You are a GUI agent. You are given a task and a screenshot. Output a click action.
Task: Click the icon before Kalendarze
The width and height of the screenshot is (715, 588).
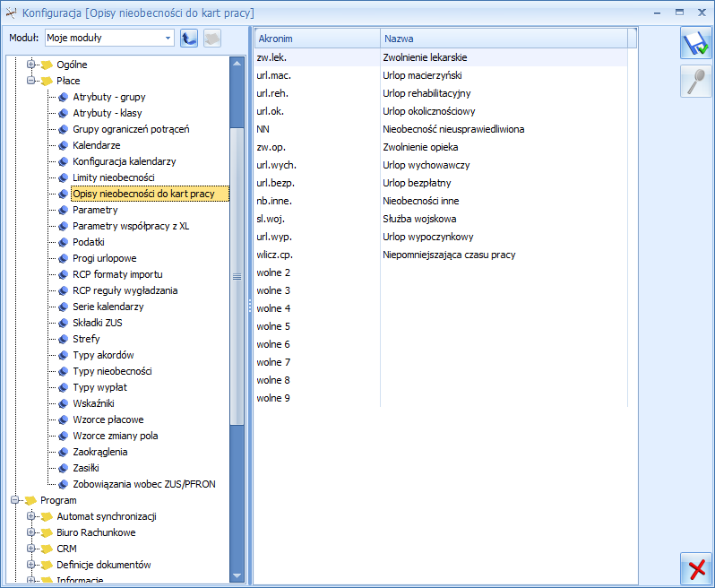[x=64, y=145]
